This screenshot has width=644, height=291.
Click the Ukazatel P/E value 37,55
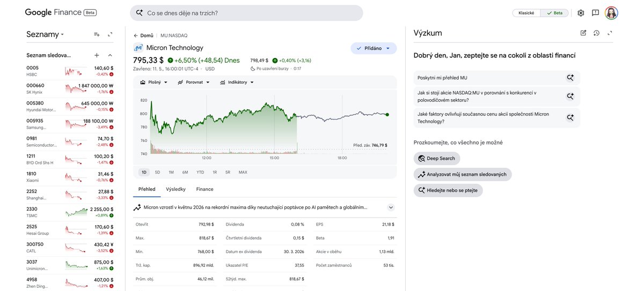tap(299, 265)
